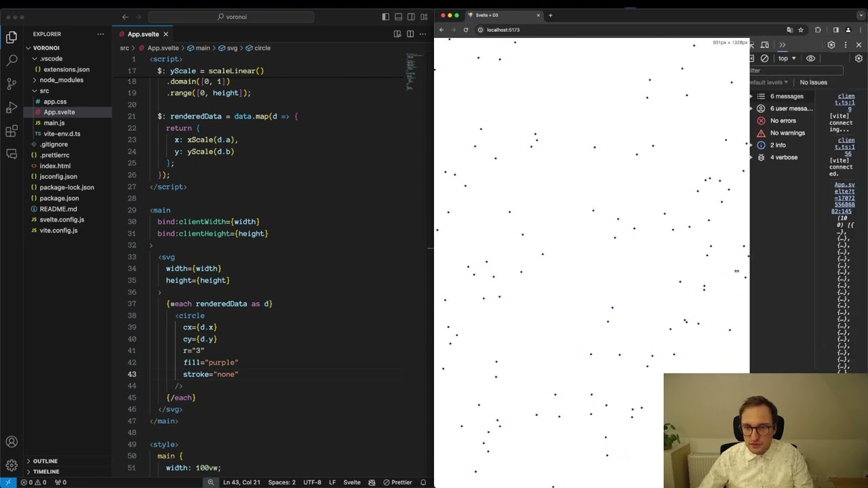Select the 'svg' breadcrumb segment

pos(228,48)
